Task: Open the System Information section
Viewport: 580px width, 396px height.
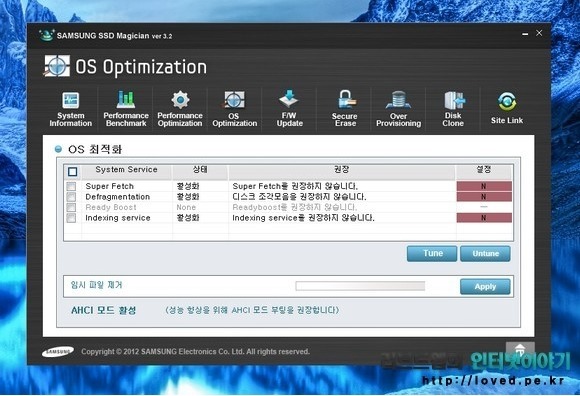Action: click(71, 109)
